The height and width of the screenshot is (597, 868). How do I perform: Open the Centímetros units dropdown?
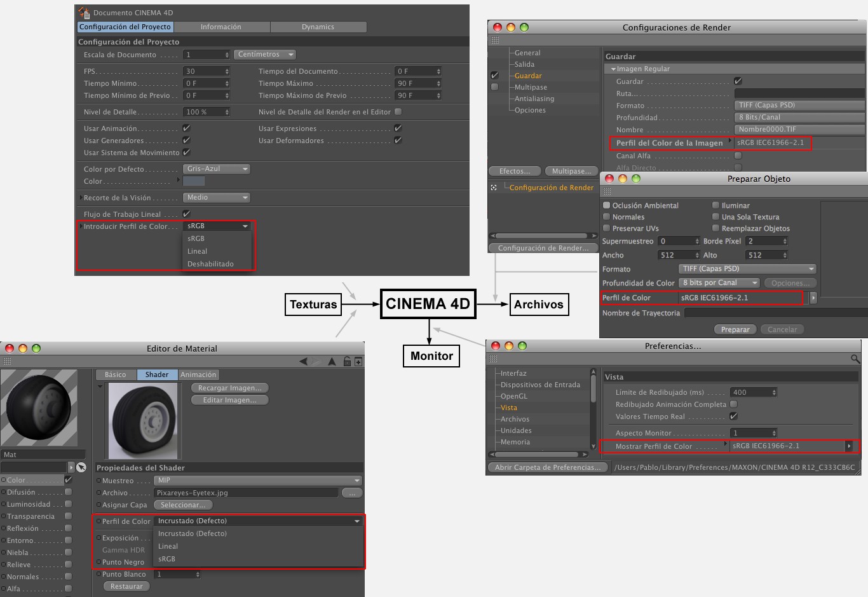(265, 55)
